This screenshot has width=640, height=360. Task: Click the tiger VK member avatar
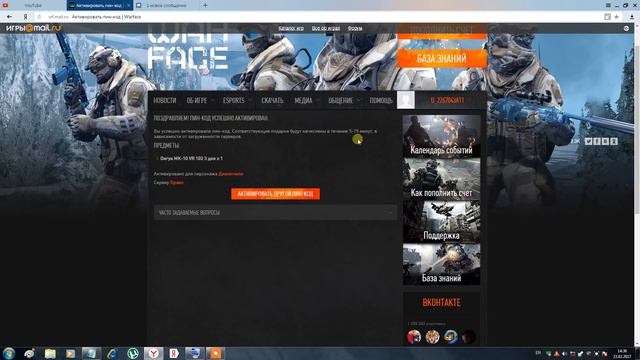432,337
